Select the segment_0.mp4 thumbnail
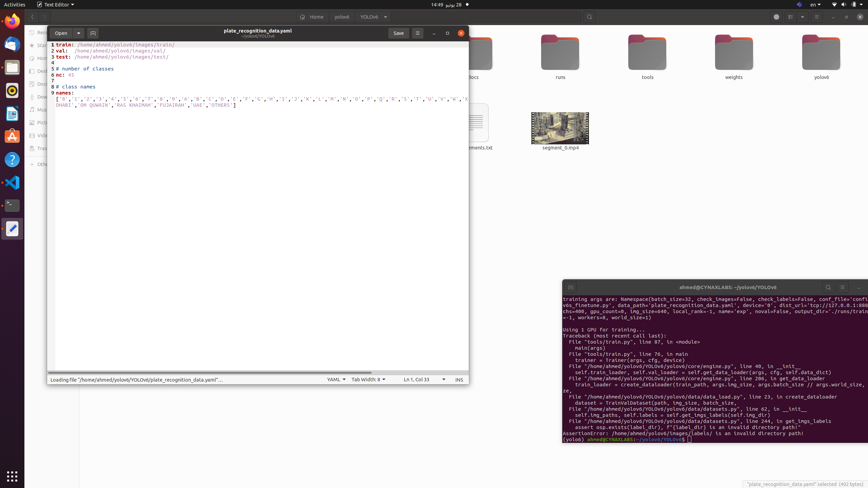This screenshot has width=868, height=488. (x=559, y=128)
